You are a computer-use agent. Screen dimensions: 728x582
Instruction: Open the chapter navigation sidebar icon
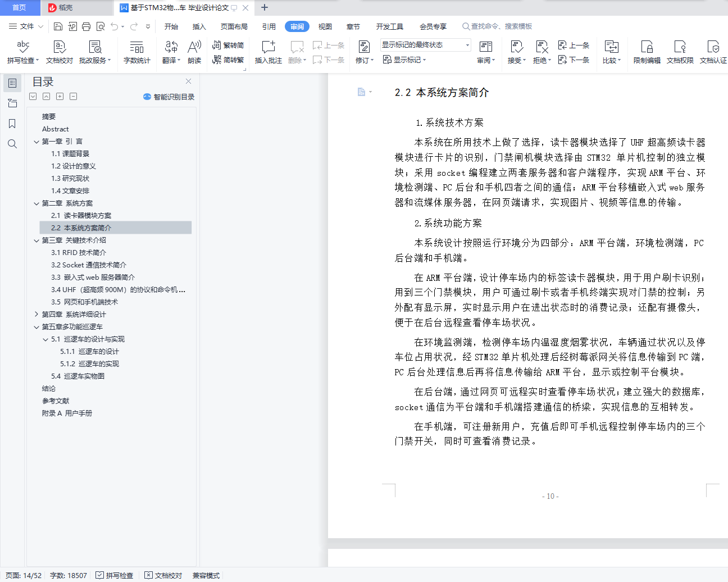click(x=12, y=103)
